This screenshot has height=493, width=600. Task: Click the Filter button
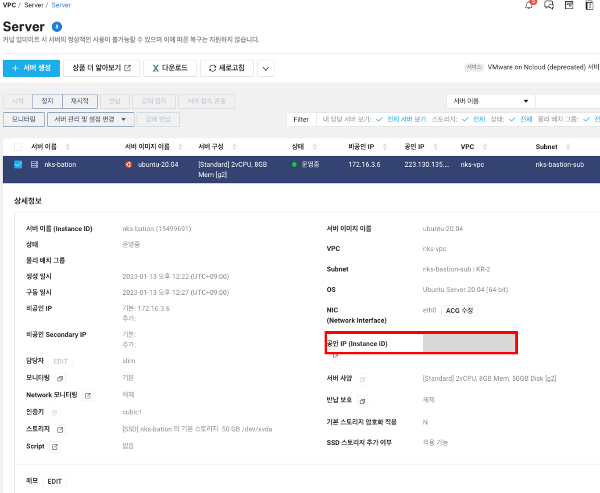click(x=301, y=119)
